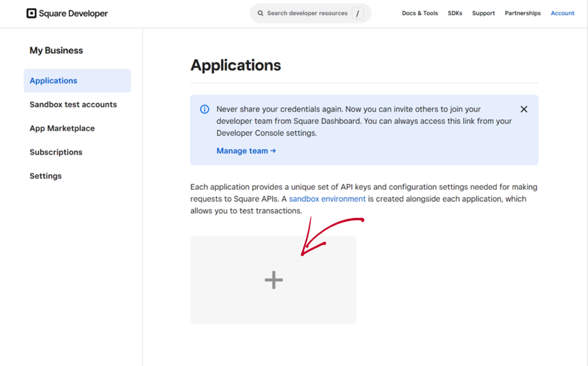Follow the Manage team link

click(246, 151)
